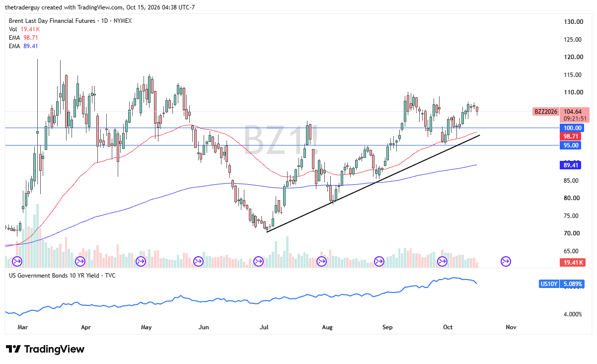Image resolution: width=597 pixels, height=364 pixels.
Task: Click the 19.41K volume axis label
Action: pos(572,262)
